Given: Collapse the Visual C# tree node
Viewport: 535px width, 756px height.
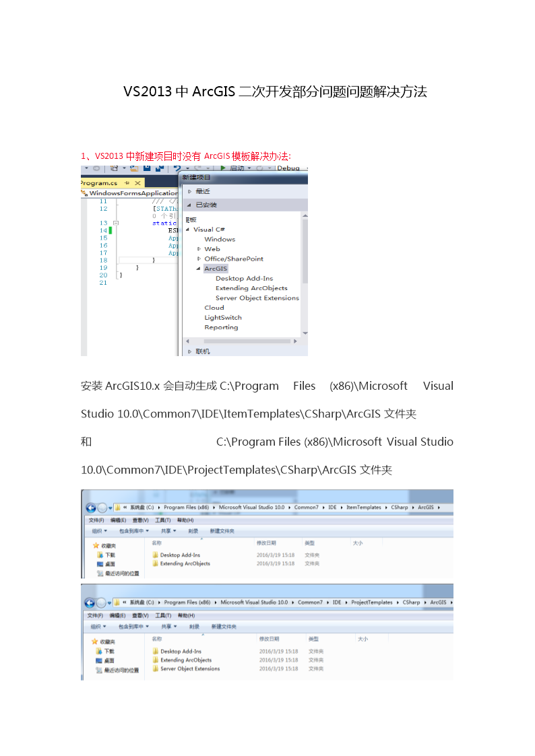Looking at the screenshot, I should click(x=188, y=230).
